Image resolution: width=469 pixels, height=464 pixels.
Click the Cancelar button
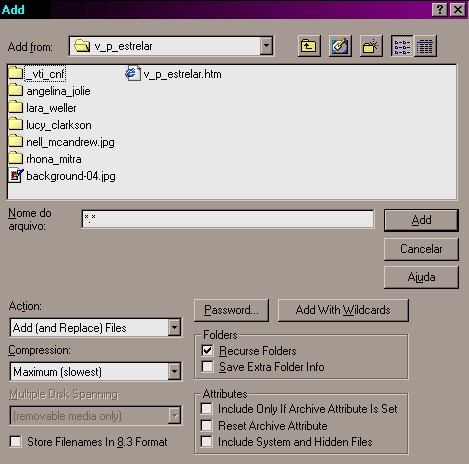click(421, 249)
